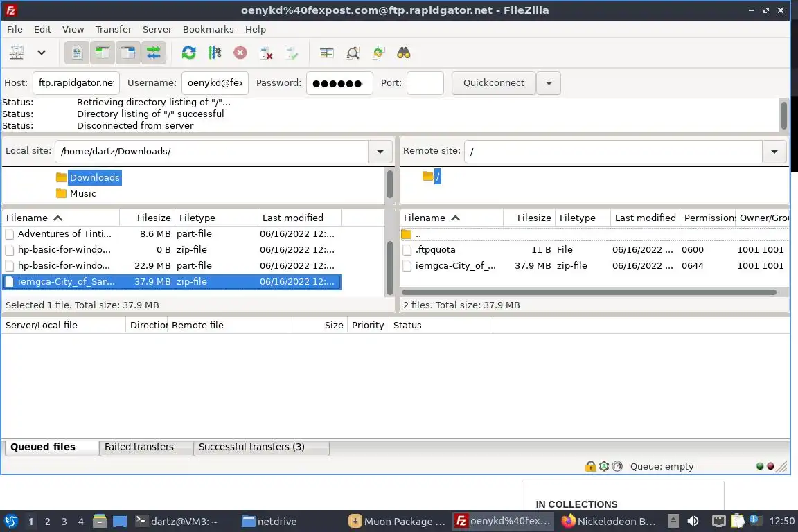This screenshot has width=798, height=532.
Task: Open the Site Manager
Action: tap(17, 53)
